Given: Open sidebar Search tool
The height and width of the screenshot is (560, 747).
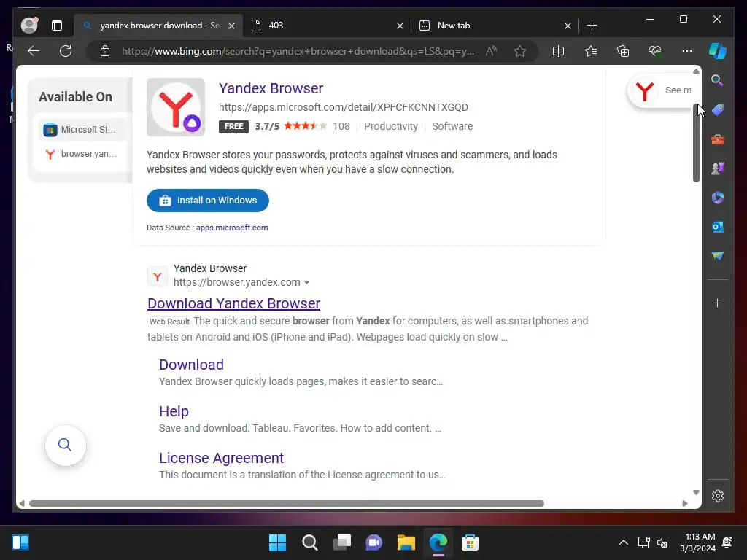Looking at the screenshot, I should [718, 80].
